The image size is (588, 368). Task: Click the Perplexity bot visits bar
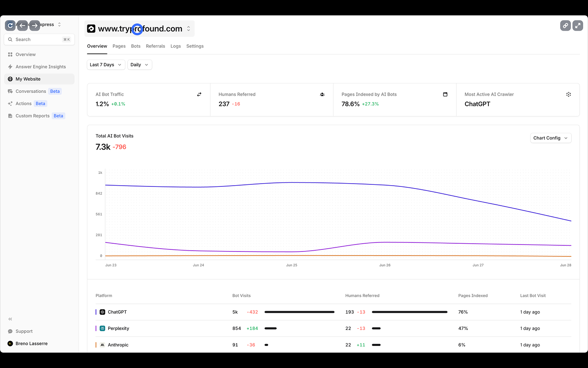(271, 328)
